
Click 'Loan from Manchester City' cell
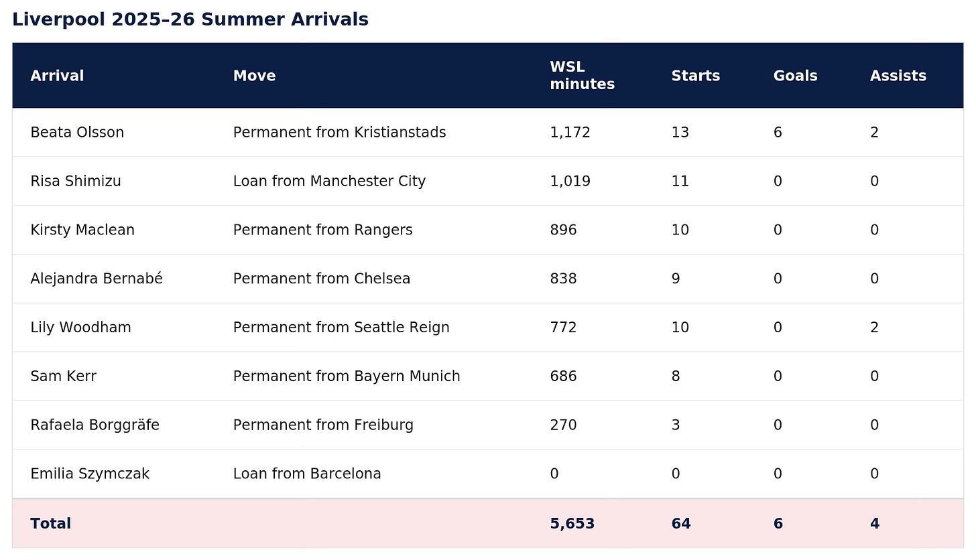coord(329,182)
